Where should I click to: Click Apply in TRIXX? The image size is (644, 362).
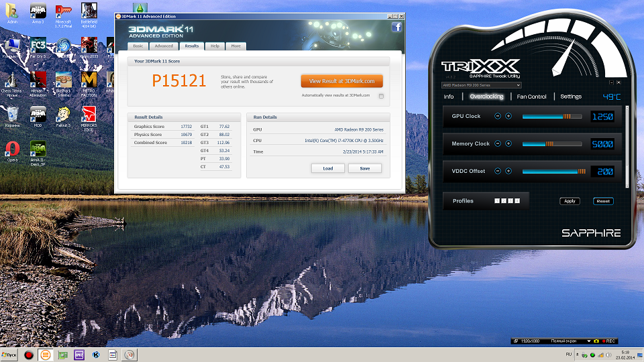[570, 201]
